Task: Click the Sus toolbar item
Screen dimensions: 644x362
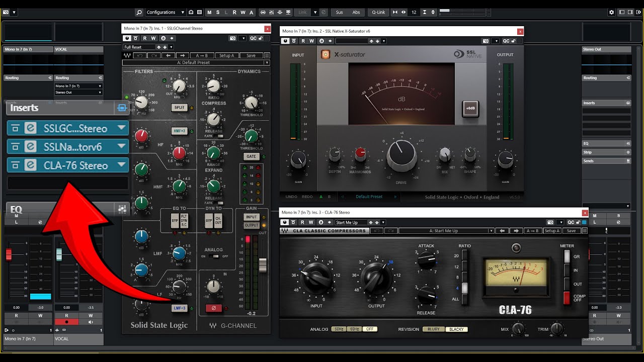Action: click(340, 12)
